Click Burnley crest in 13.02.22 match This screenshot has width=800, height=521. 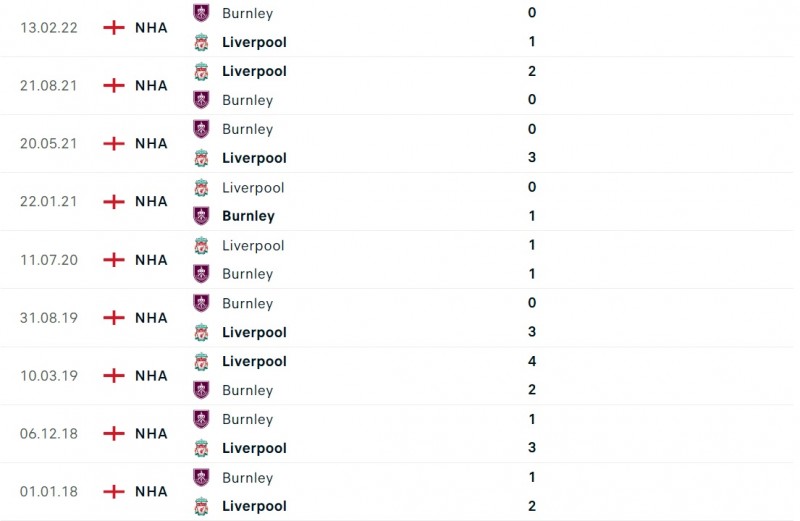tap(201, 13)
